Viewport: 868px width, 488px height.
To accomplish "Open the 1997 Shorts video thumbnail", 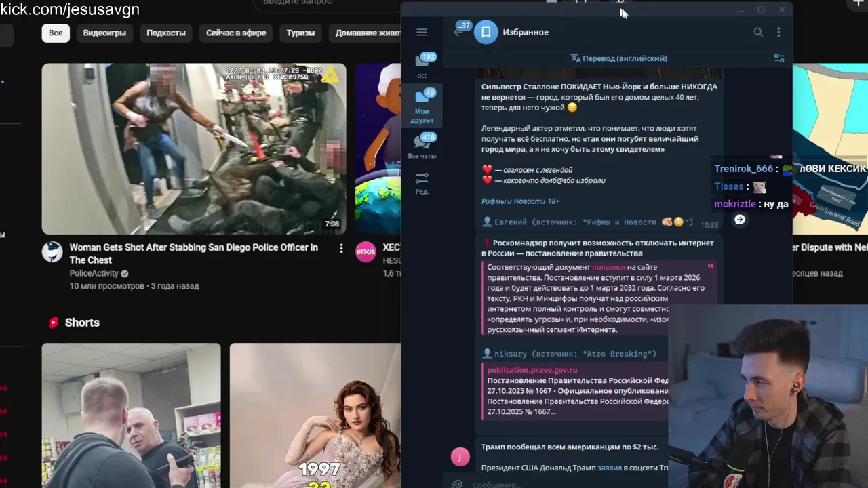I will (315, 415).
